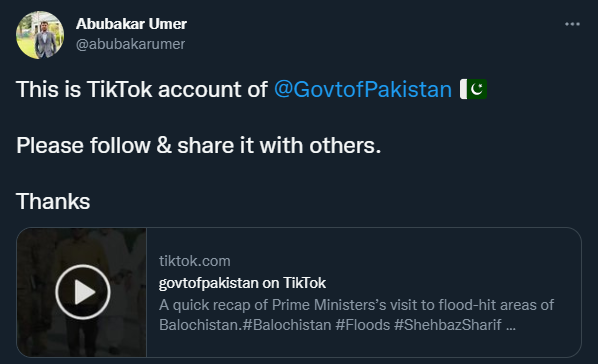This screenshot has height=364, width=598.
Task: Open the Abubakar Umer display name
Action: click(131, 24)
